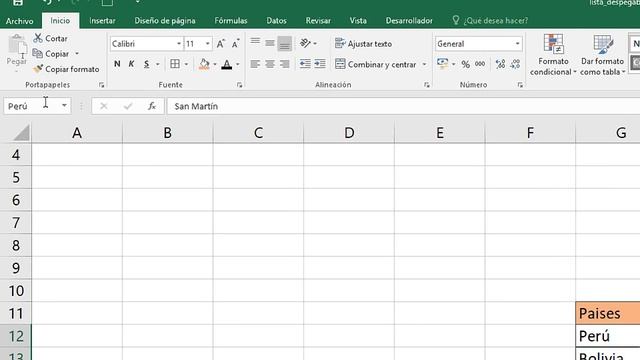The height and width of the screenshot is (360, 640).
Task: Toggle bold (N) formatting
Action: pyautogui.click(x=117, y=64)
